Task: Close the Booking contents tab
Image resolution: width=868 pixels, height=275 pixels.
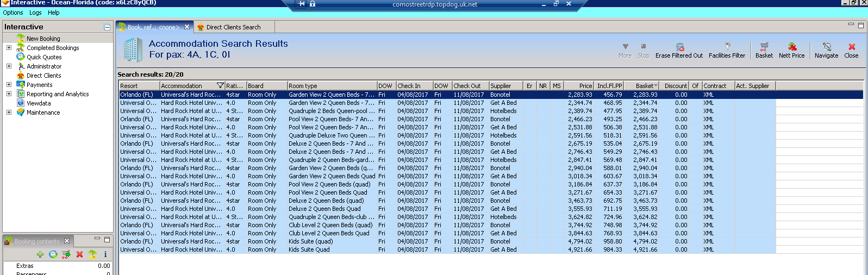Action: 67,241
